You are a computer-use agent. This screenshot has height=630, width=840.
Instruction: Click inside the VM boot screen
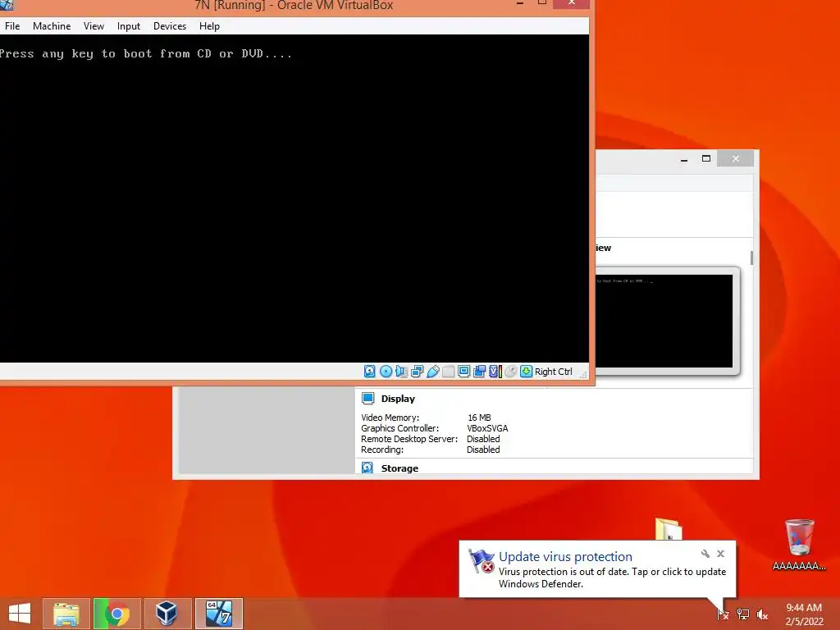(x=294, y=199)
